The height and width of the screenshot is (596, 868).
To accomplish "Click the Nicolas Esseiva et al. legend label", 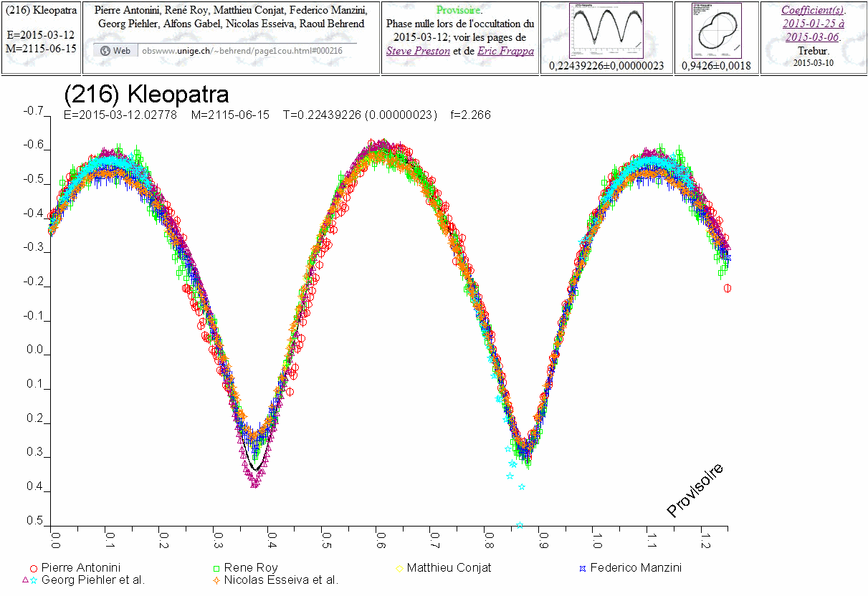I will tap(280, 580).
